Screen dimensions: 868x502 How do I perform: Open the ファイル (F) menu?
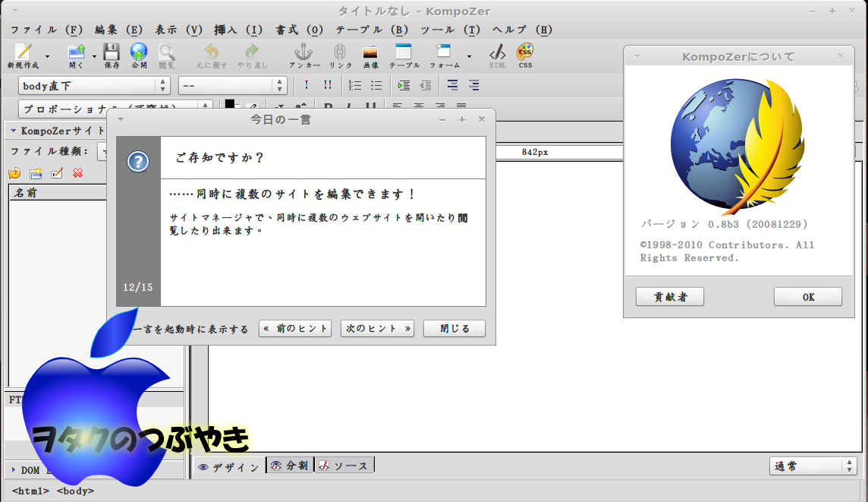coord(46,30)
